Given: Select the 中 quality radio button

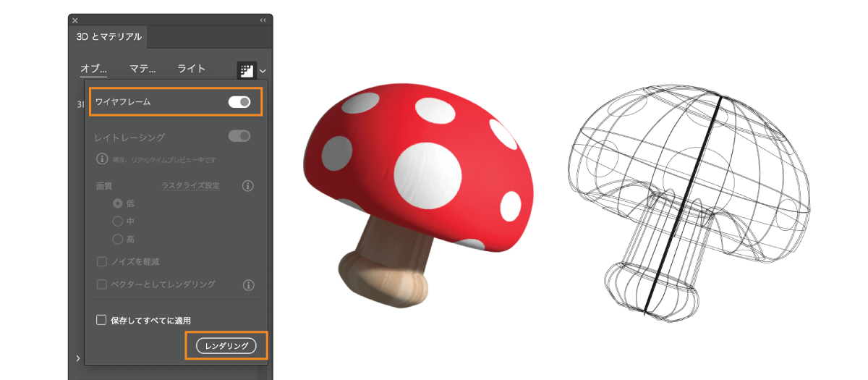Looking at the screenshot, I should [117, 221].
